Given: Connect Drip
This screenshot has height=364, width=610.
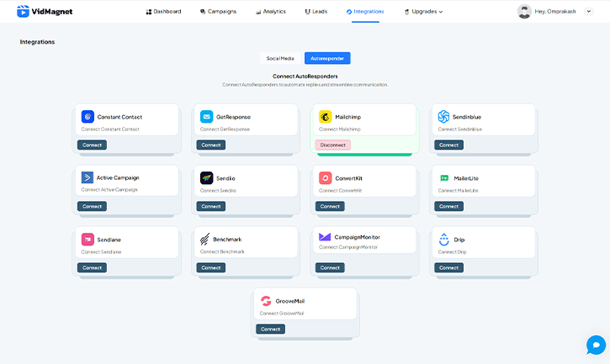Looking at the screenshot, I should (448, 267).
